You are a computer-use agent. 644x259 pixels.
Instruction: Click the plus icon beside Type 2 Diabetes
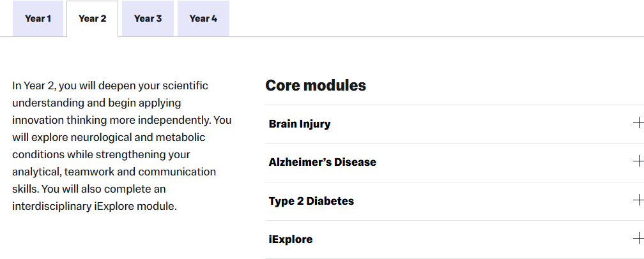click(638, 200)
